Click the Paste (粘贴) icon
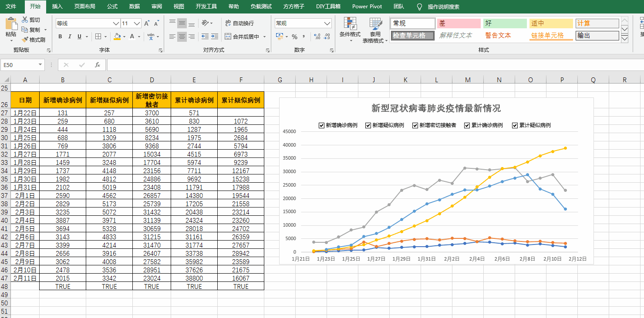The height and width of the screenshot is (318, 644). tap(11, 24)
